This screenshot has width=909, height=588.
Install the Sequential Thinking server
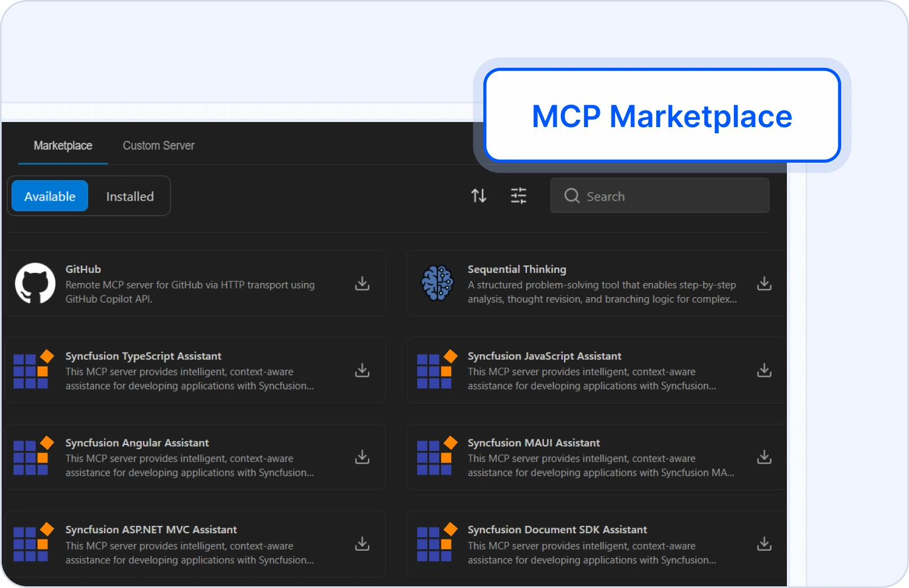pyautogui.click(x=764, y=284)
